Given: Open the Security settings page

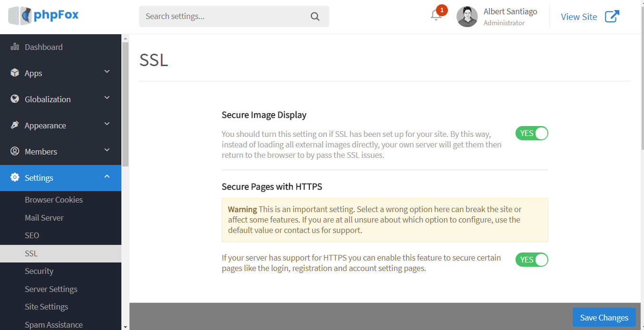Looking at the screenshot, I should (39, 271).
